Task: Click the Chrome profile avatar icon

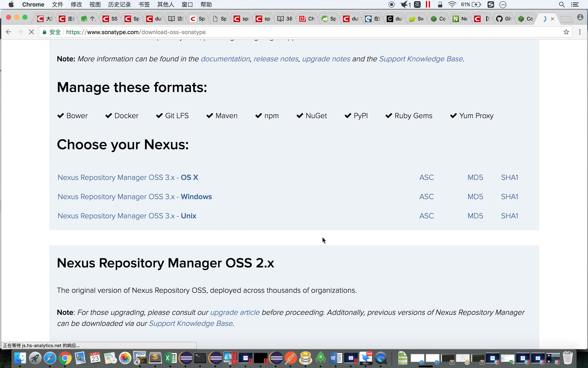Action: [x=580, y=17]
